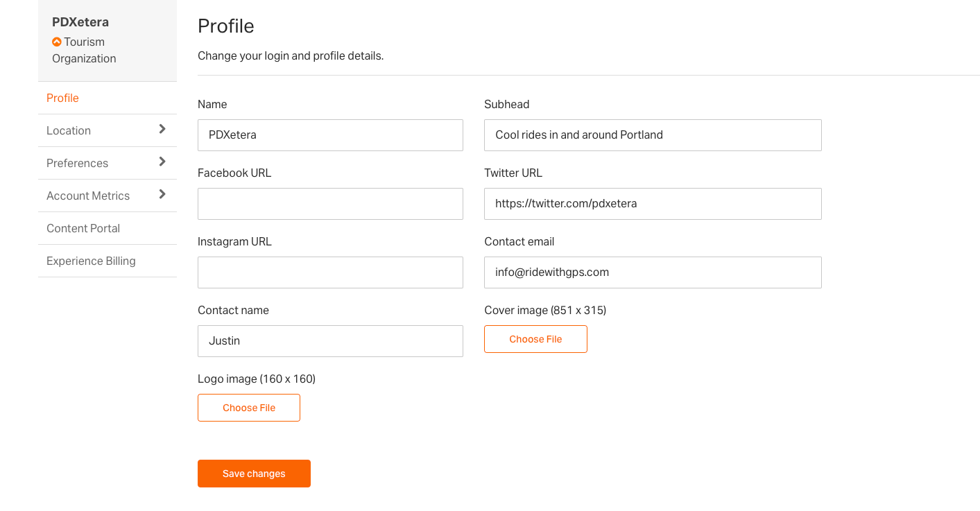
Task: Open the Location sidebar section
Action: coord(108,130)
